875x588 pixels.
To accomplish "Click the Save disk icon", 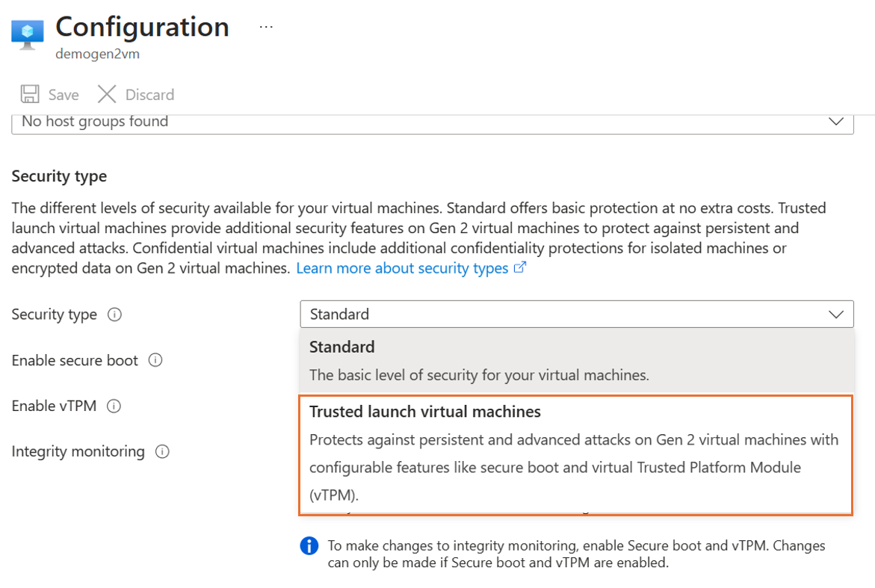I will pos(29,93).
